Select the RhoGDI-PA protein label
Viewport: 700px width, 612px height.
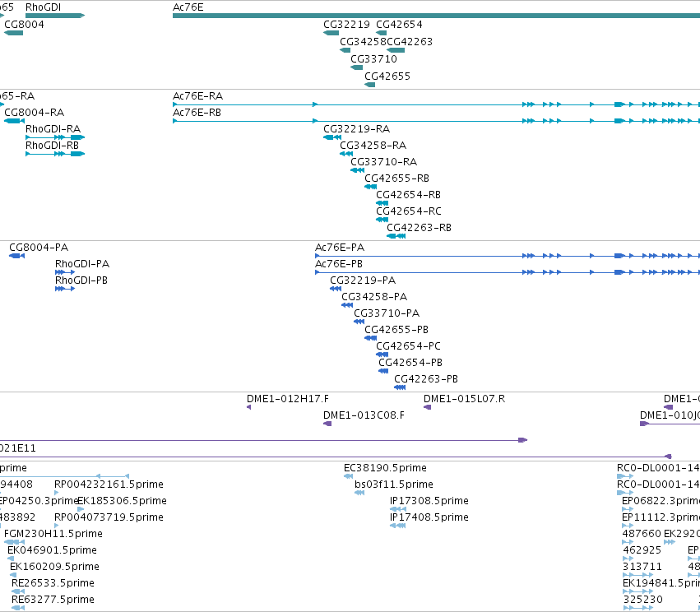tap(82, 264)
